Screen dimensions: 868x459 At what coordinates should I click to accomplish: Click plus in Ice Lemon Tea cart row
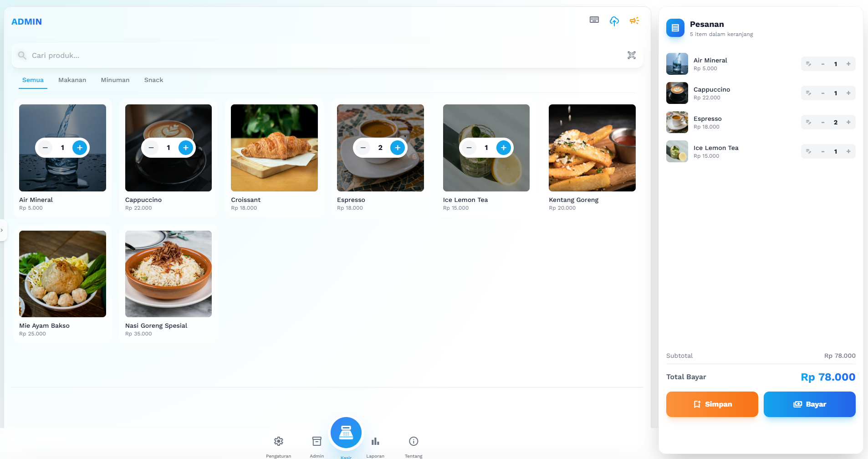848,151
